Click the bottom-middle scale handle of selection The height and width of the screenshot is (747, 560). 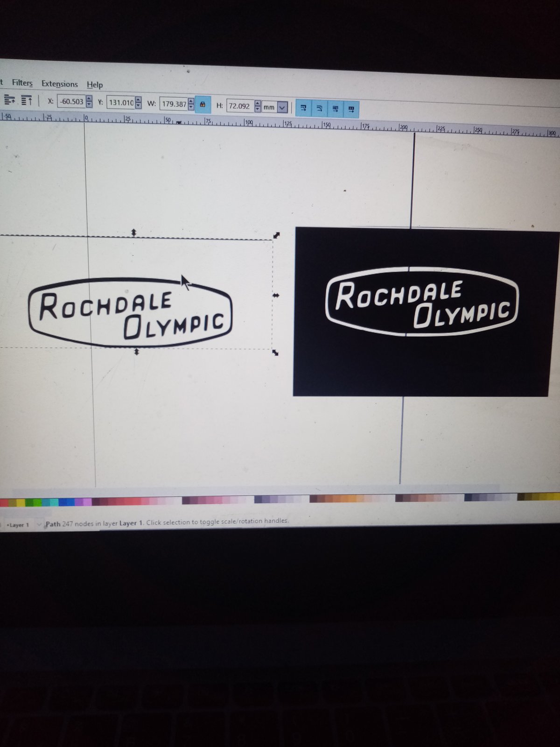136,352
